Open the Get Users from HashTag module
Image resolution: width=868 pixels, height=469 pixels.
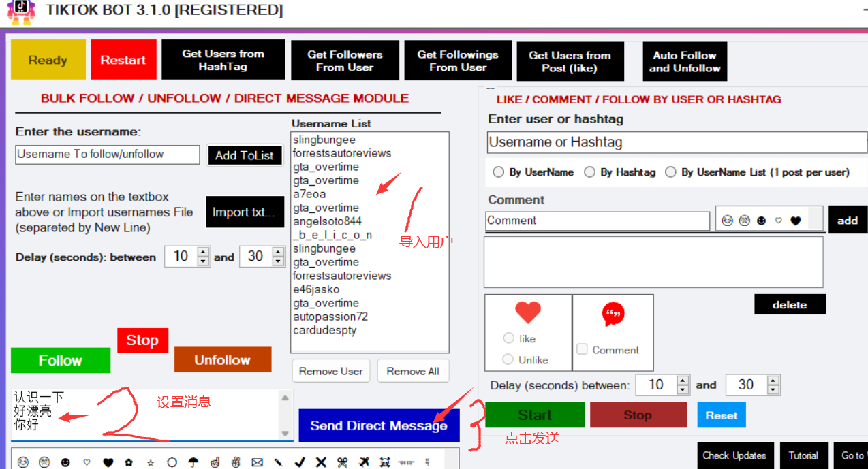[223, 60]
